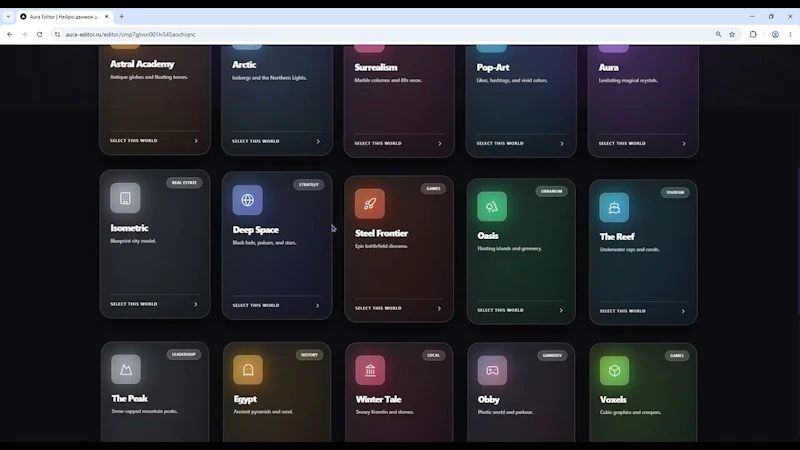Bookmark this page with the star icon

[732, 34]
